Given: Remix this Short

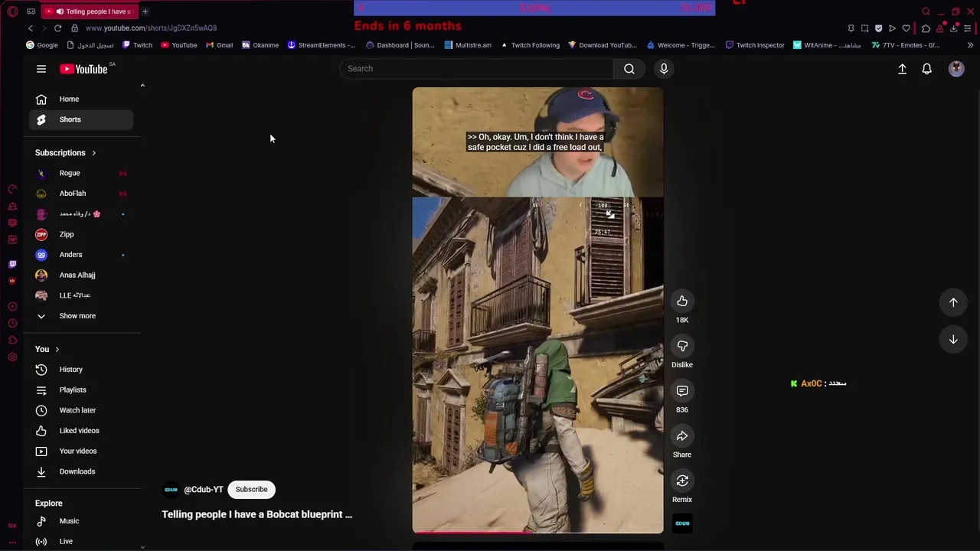Looking at the screenshot, I should point(682,481).
